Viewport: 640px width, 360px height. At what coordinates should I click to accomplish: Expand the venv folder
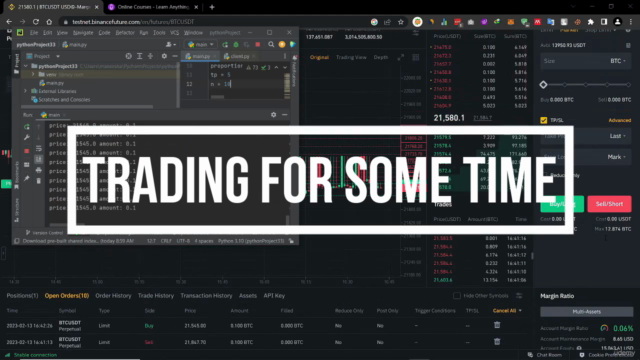pyautogui.click(x=33, y=74)
